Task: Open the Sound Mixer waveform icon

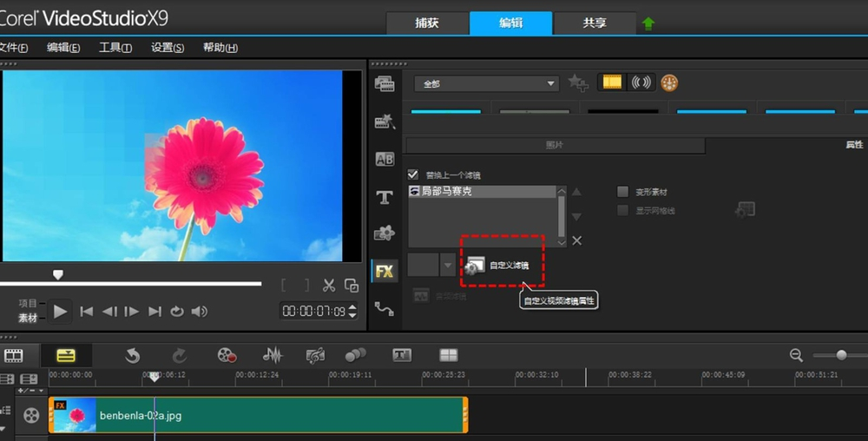Action: 273,355
